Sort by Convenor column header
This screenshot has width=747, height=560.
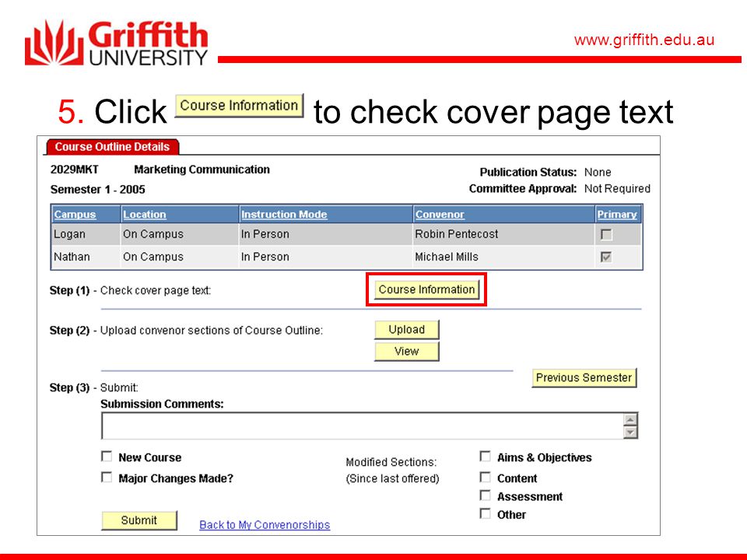(x=440, y=215)
